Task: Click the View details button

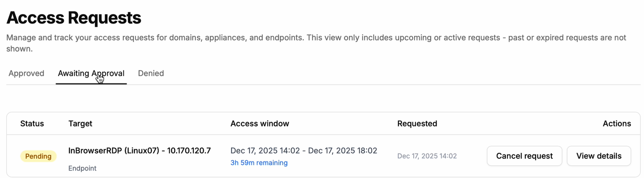Action: tap(599, 156)
